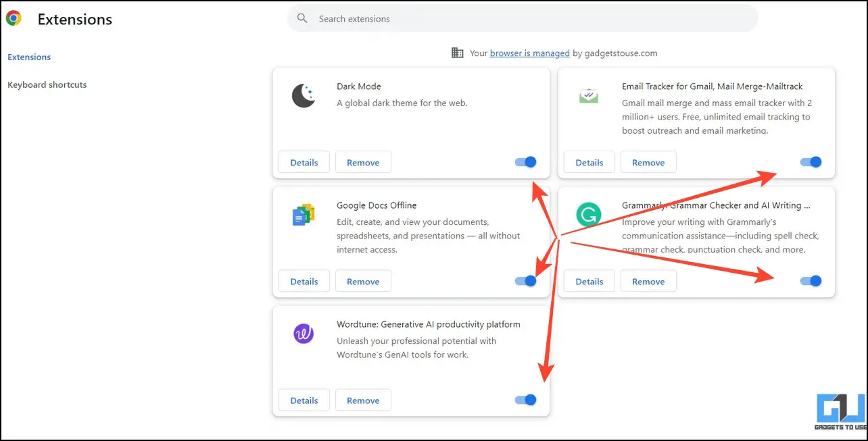Focus the Search extensions field
The height and width of the screenshot is (441, 868).
point(523,19)
